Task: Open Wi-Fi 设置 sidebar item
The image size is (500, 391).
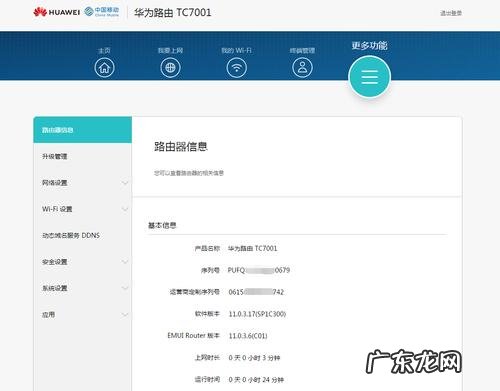Action: 82,209
